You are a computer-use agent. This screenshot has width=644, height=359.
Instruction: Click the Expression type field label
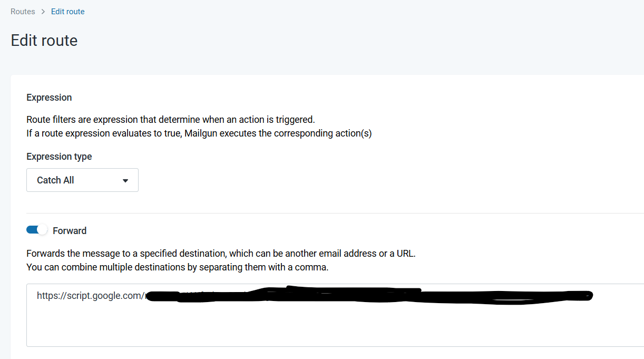tap(59, 157)
